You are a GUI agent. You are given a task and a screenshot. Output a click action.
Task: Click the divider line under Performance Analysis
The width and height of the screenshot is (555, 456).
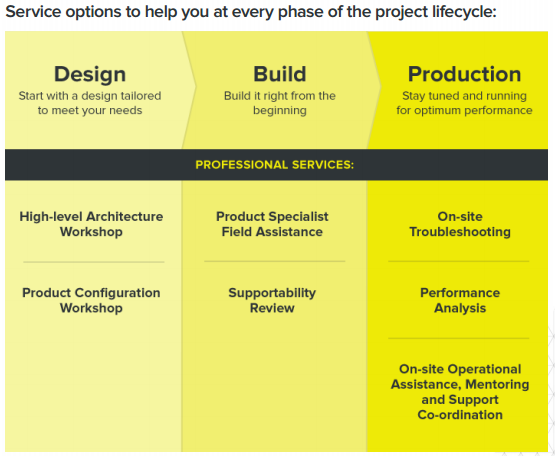(459, 338)
